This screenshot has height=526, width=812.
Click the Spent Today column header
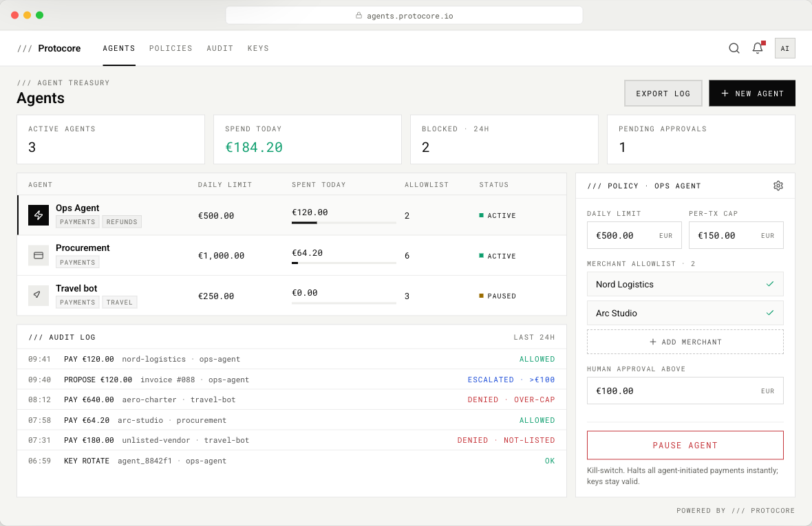point(319,185)
